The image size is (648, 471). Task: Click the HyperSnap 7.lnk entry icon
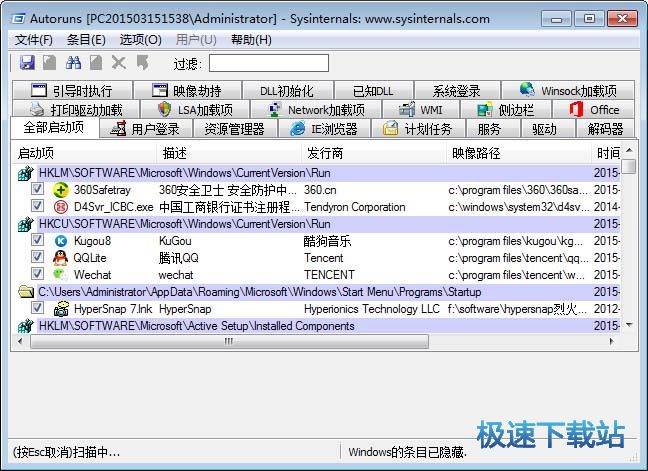tap(61, 309)
